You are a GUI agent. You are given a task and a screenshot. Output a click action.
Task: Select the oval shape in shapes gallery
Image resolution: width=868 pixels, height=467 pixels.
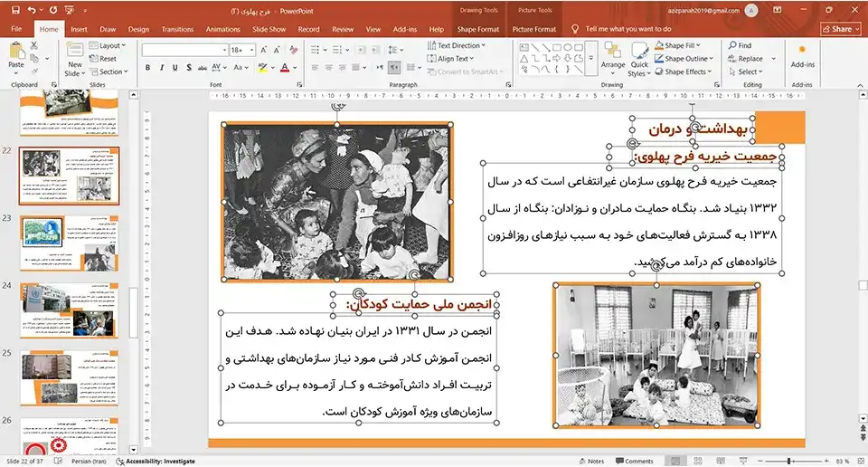[568, 48]
